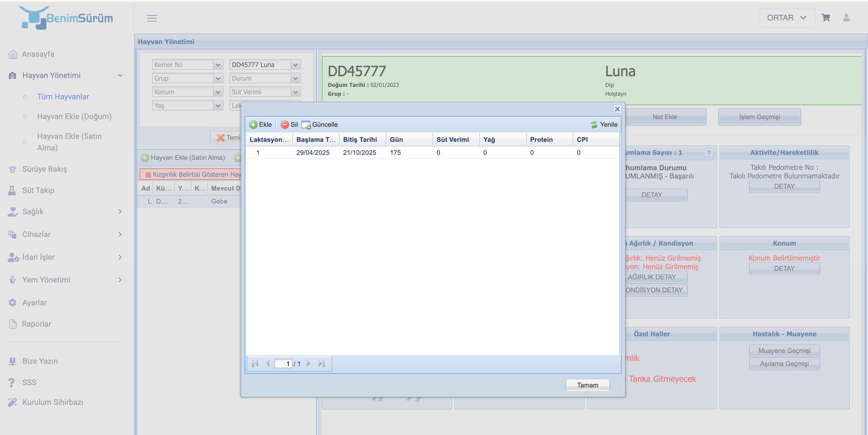This screenshot has width=868, height=435.
Task: Open the ORTAR dropdown selector
Action: coord(787,18)
